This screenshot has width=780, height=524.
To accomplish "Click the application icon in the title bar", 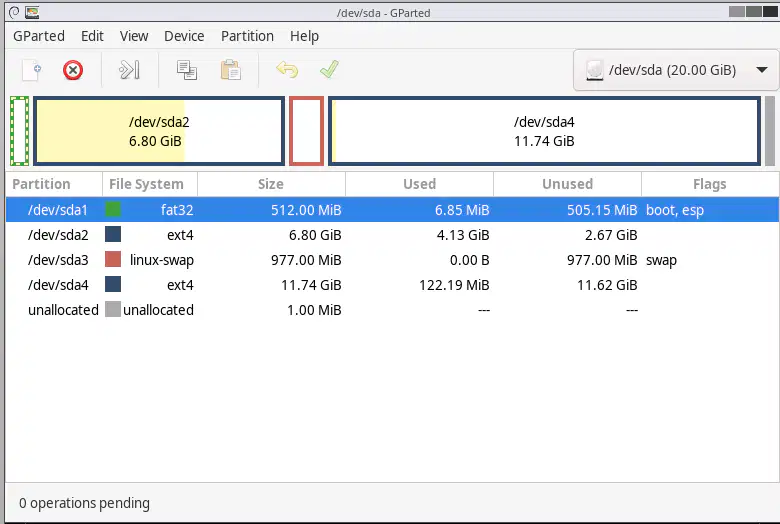I will (x=32, y=12).
